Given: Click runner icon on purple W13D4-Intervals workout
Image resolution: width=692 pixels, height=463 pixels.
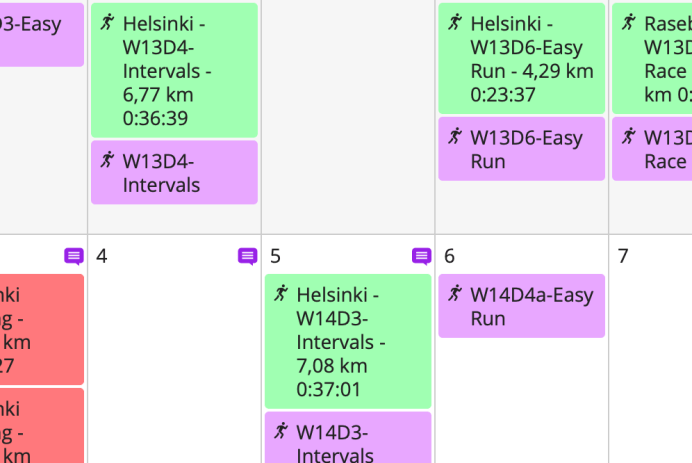Looking at the screenshot, I should point(108,161).
